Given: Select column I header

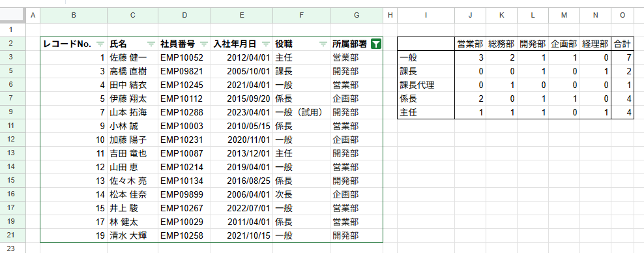Looking at the screenshot, I should tap(426, 15).
